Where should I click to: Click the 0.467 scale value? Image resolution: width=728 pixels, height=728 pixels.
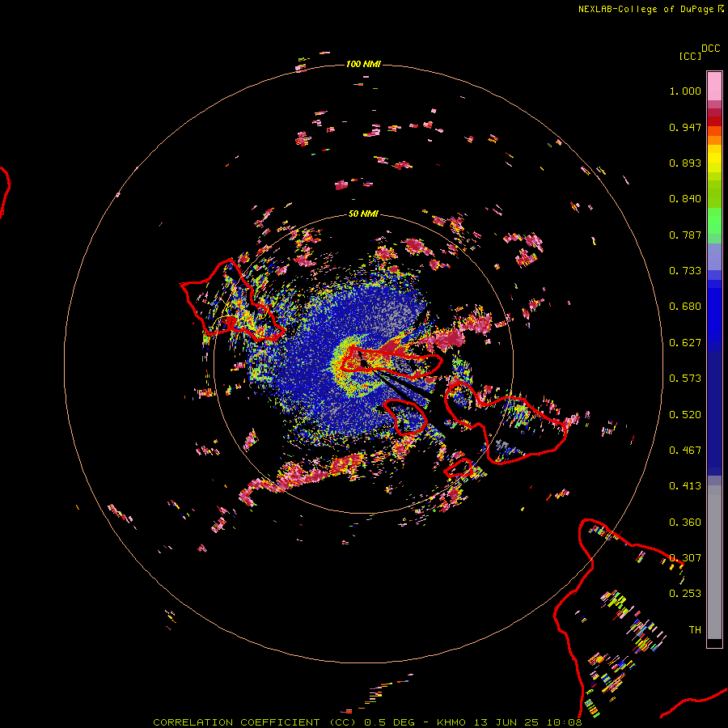click(x=685, y=451)
